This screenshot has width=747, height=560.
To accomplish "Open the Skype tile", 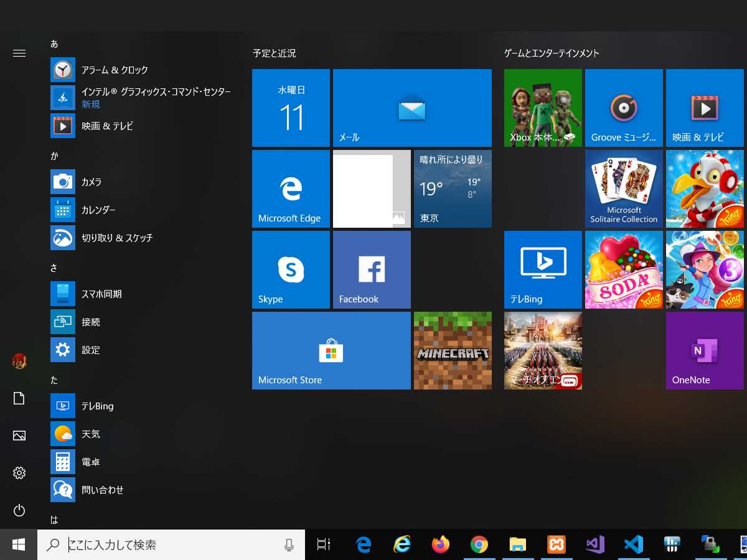I will click(x=291, y=269).
